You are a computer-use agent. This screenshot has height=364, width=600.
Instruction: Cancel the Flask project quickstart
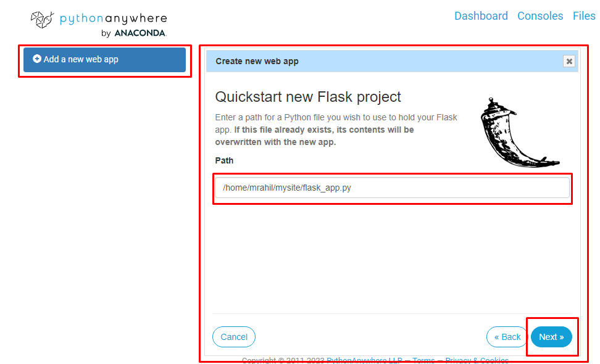233,337
